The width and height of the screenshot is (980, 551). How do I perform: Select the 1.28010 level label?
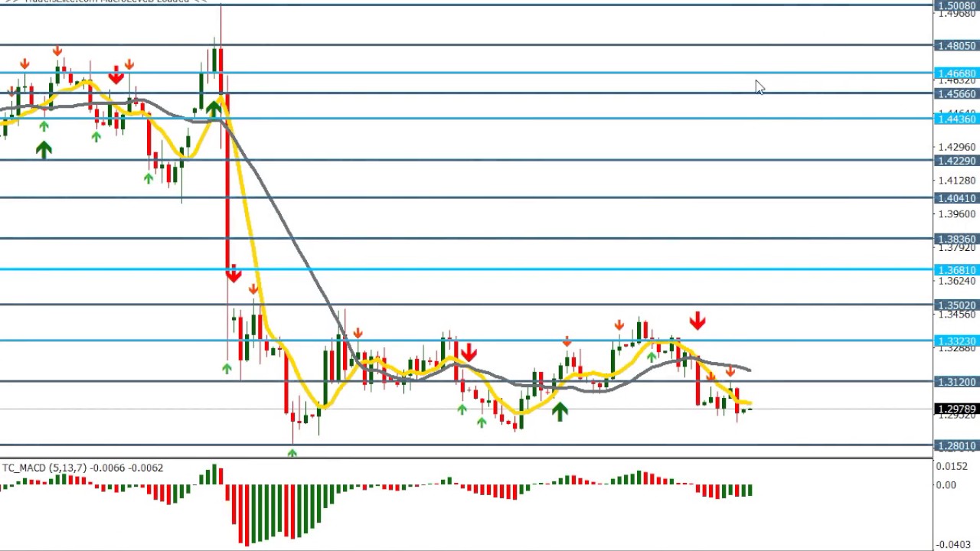pyautogui.click(x=956, y=446)
